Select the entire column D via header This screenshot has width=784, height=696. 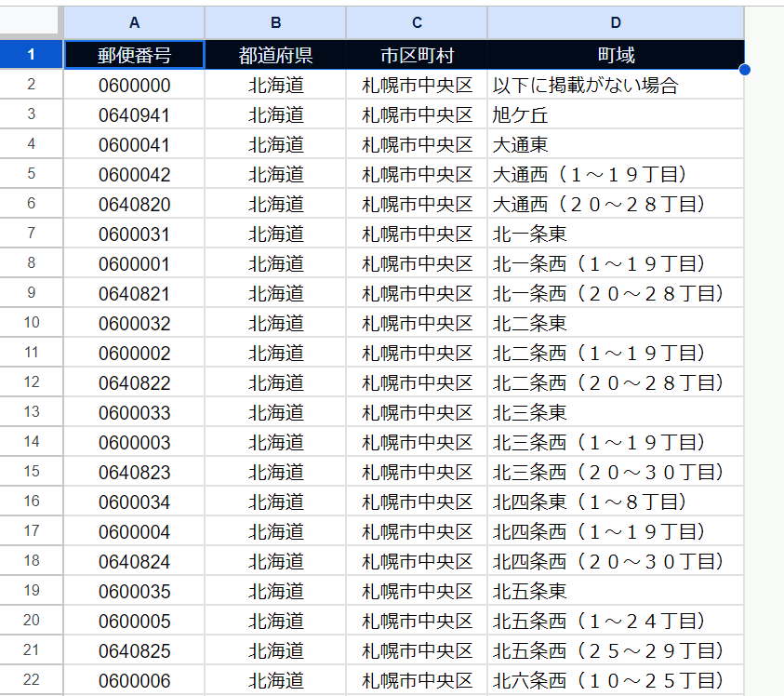click(616, 22)
